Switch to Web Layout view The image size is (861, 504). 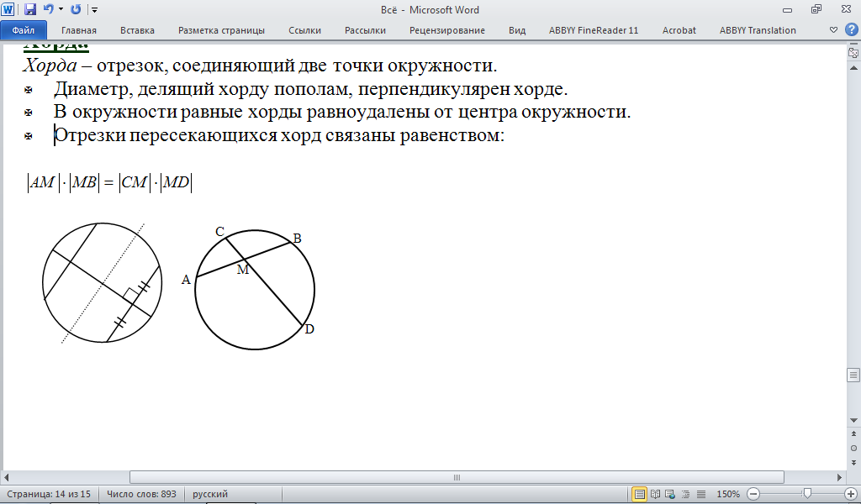pyautogui.click(x=670, y=494)
